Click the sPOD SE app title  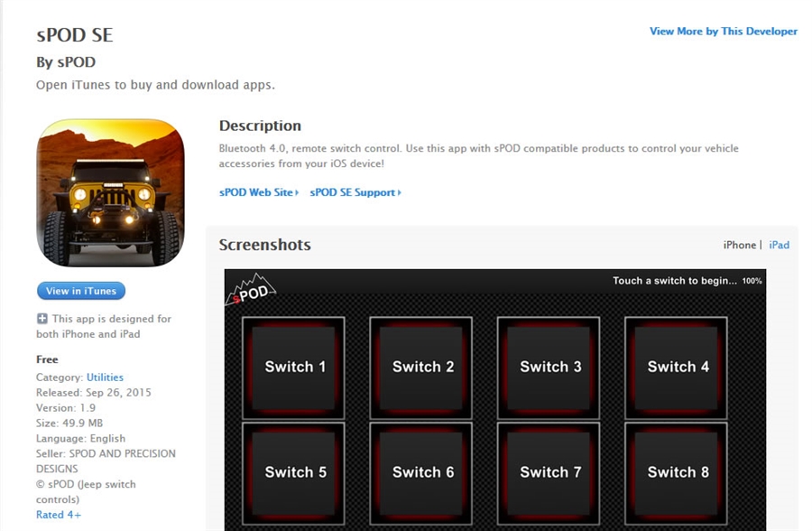point(75,35)
